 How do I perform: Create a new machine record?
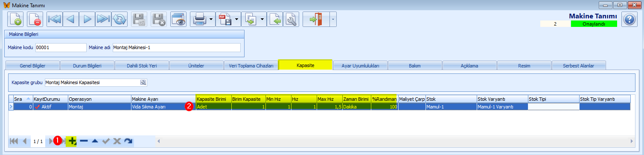[15, 20]
